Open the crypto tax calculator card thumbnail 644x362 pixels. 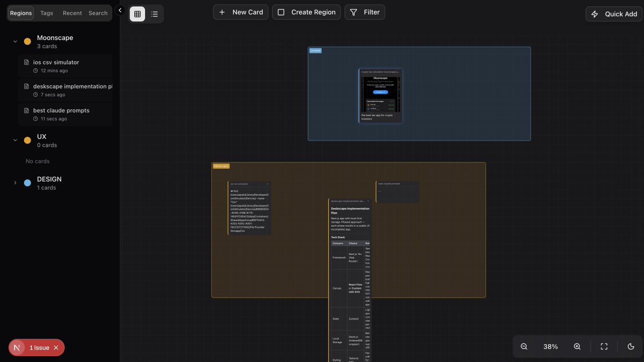click(x=380, y=93)
